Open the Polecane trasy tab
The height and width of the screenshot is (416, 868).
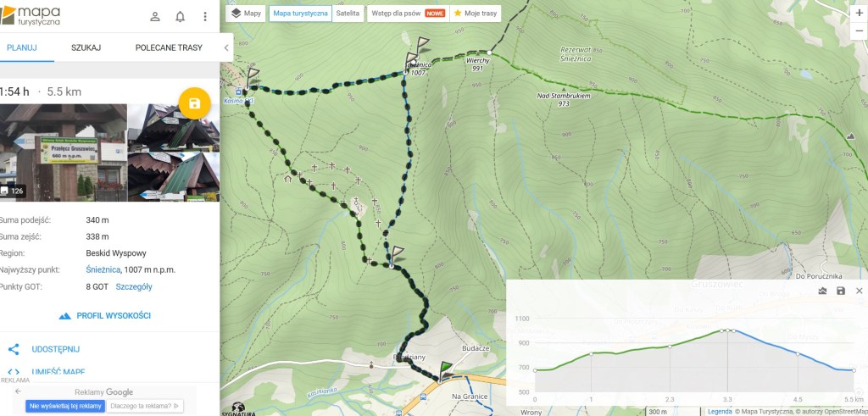[169, 47]
